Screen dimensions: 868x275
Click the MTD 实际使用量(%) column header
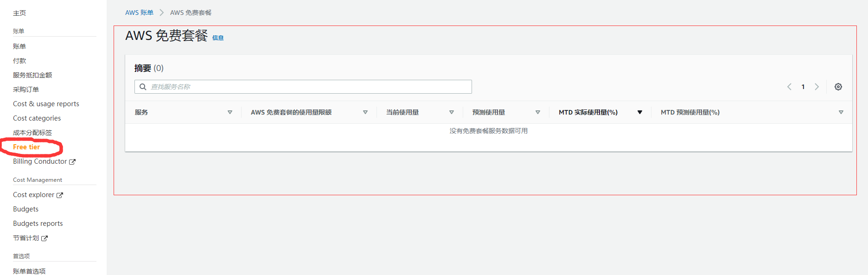click(588, 112)
